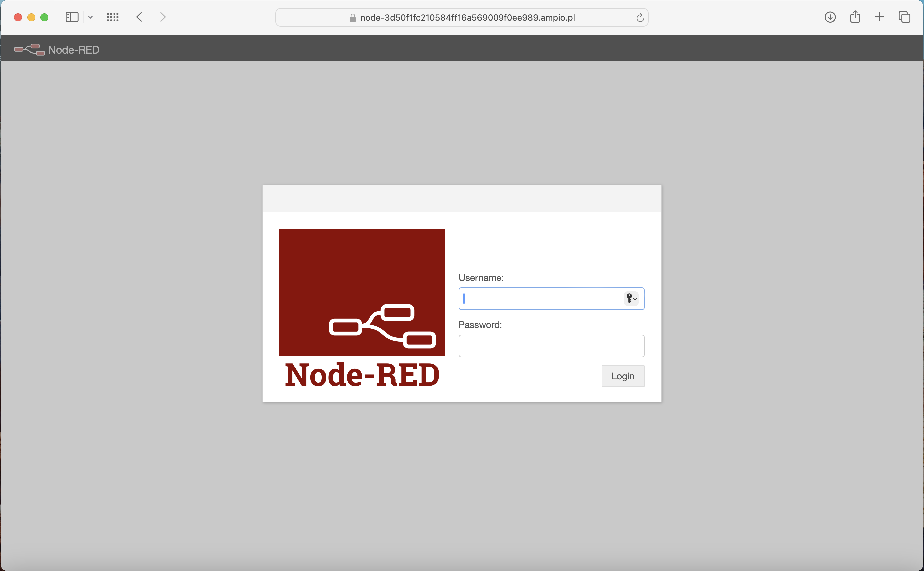Click the Safari sidebar toggle icon
This screenshot has height=571, width=924.
(x=72, y=17)
